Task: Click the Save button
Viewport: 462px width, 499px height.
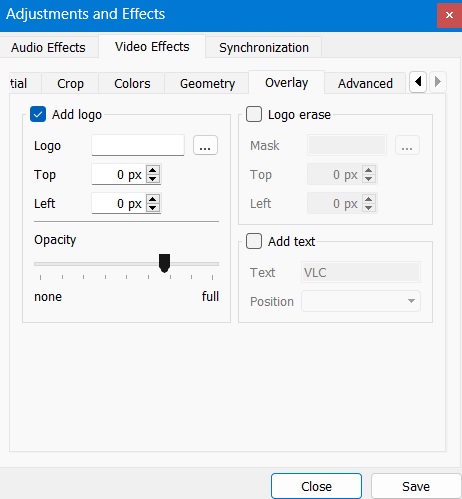Action: (x=416, y=486)
